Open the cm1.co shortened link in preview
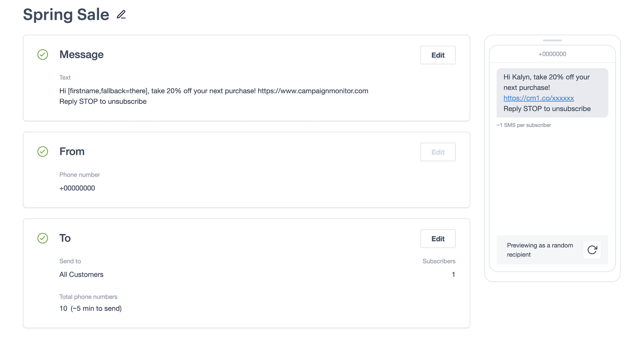This screenshot has width=644, height=344. coord(538,98)
